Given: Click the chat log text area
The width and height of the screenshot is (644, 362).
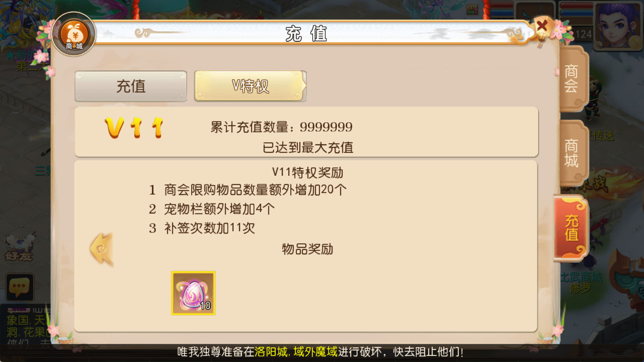Looking at the screenshot, I should point(26,327).
